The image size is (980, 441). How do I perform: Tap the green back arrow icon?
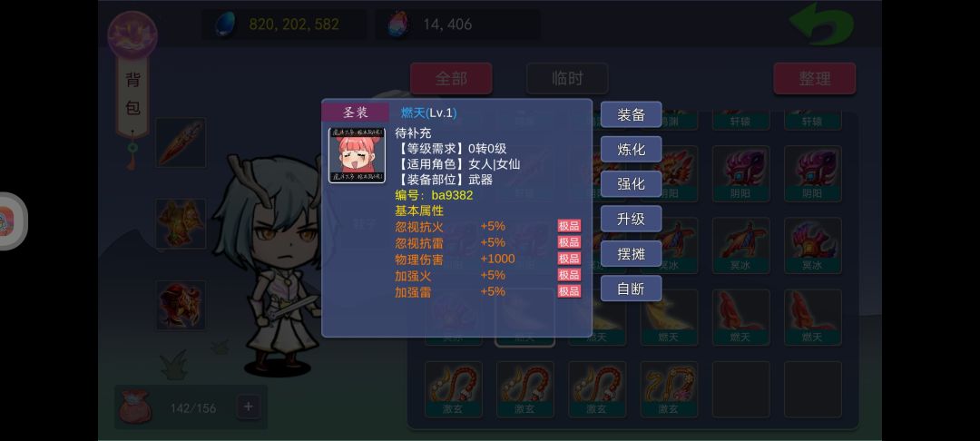(822, 23)
